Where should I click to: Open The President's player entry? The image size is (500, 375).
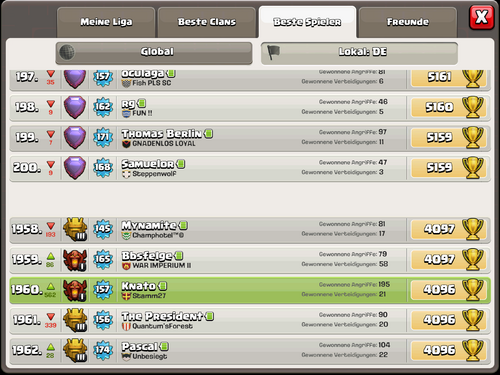(x=250, y=320)
